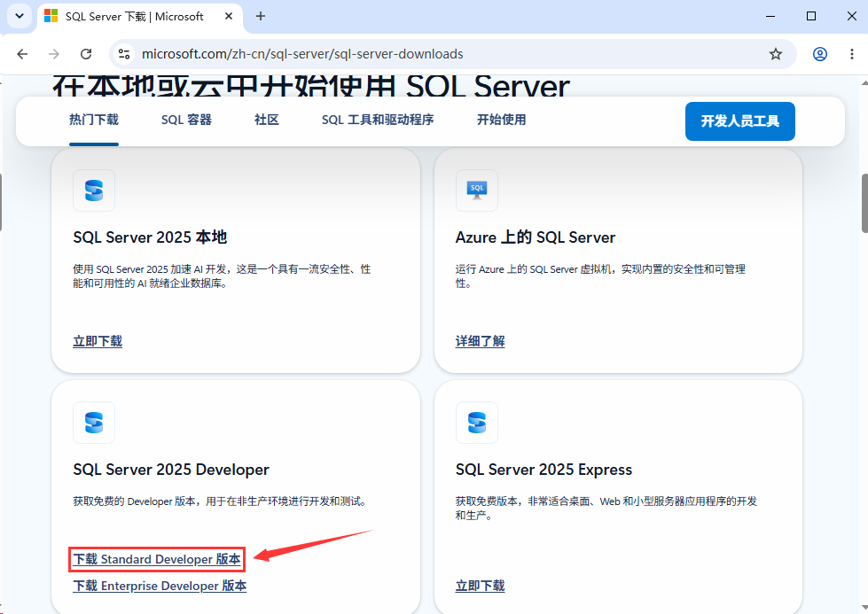Select the SQL 工具和驱动程序 tab

click(378, 120)
